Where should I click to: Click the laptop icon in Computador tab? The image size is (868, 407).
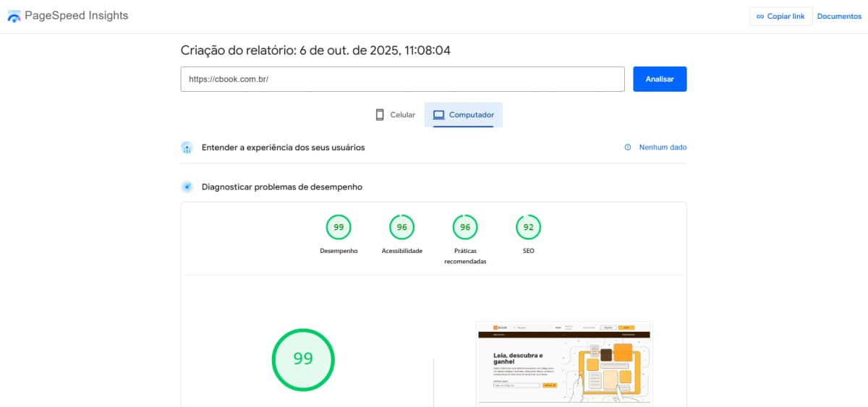pyautogui.click(x=438, y=115)
